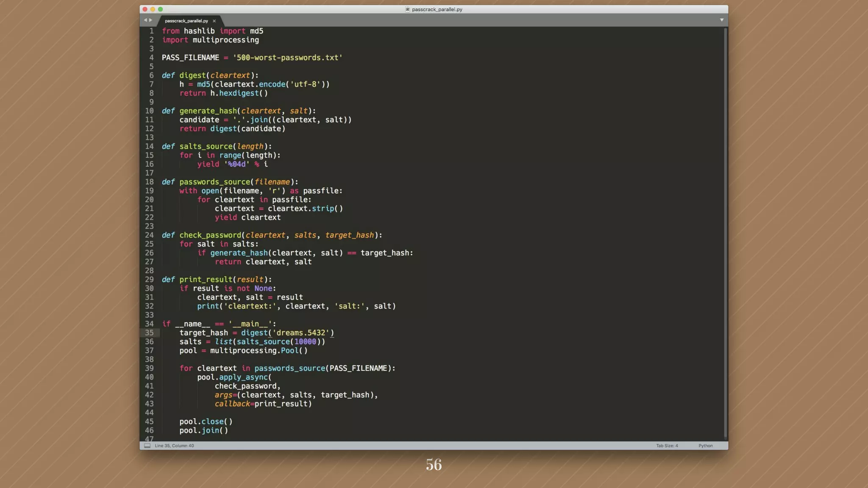The height and width of the screenshot is (488, 868).
Task: Click line number 35 in the gutter
Action: pos(149,333)
